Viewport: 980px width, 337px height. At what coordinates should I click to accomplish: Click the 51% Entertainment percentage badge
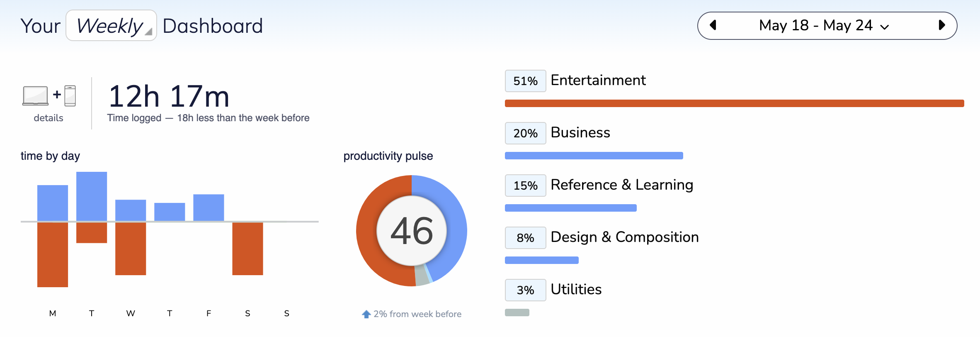coord(525,81)
